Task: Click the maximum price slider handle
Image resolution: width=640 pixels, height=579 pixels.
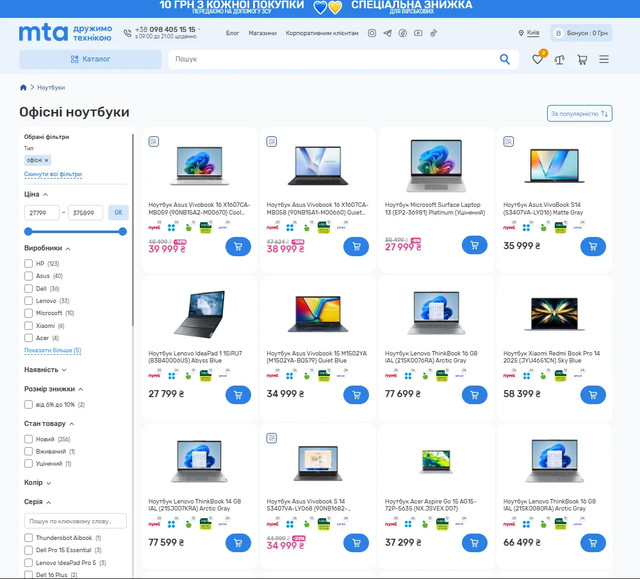Action: point(122,232)
